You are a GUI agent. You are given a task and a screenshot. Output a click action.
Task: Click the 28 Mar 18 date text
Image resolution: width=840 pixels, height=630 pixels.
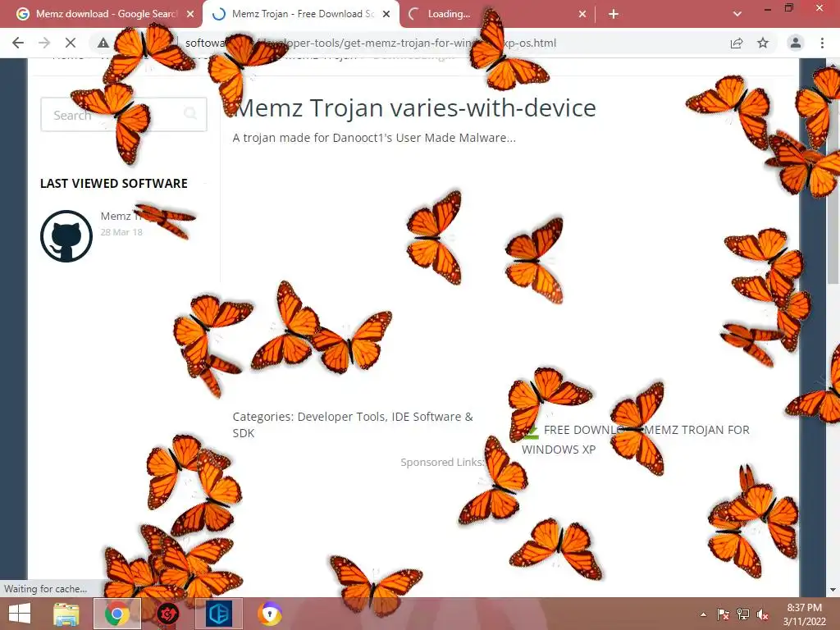coord(121,232)
